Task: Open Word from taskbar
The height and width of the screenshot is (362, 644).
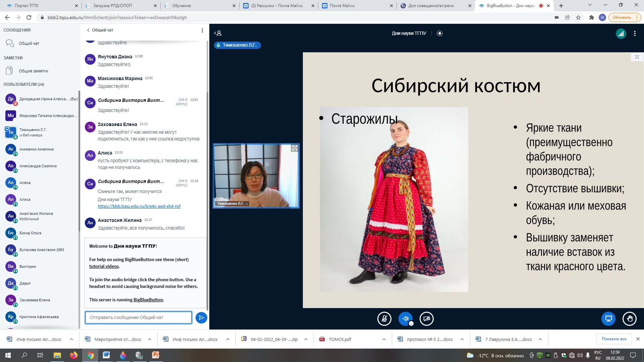Action: click(x=106, y=355)
